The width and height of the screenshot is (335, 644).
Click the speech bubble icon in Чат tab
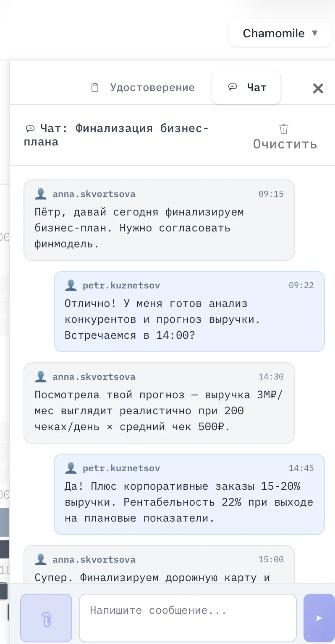[232, 87]
